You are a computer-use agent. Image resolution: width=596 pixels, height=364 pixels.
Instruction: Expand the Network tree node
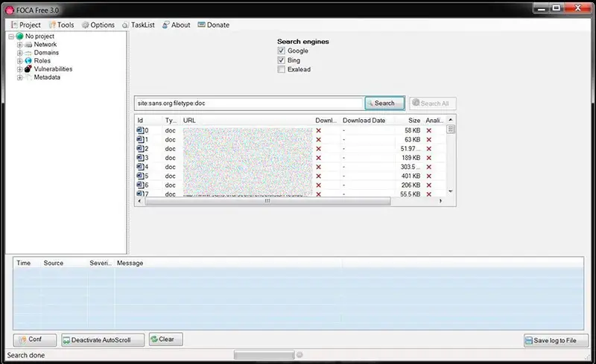(20, 45)
